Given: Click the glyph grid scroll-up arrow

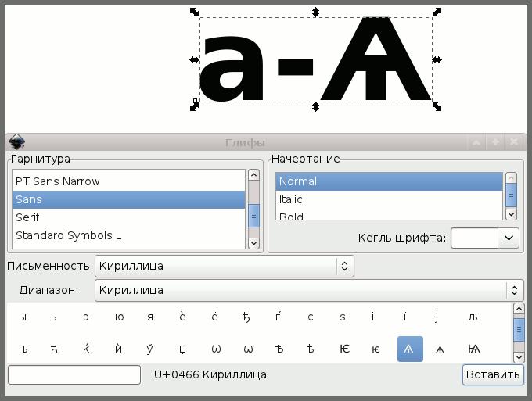Looking at the screenshot, I should point(519,309).
